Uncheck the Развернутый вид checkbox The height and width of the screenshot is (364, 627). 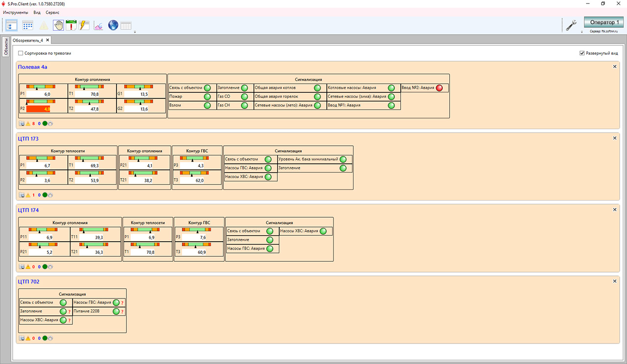pos(582,53)
